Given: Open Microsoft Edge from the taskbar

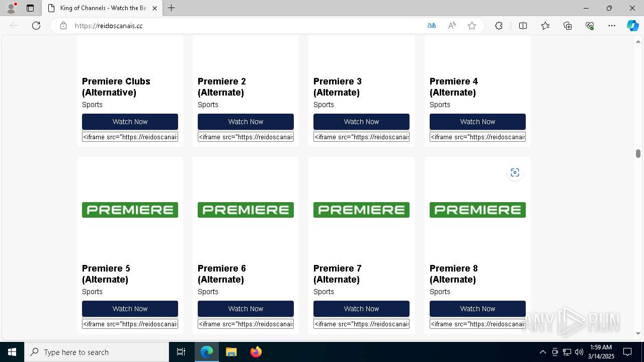Looking at the screenshot, I should pyautogui.click(x=207, y=352).
